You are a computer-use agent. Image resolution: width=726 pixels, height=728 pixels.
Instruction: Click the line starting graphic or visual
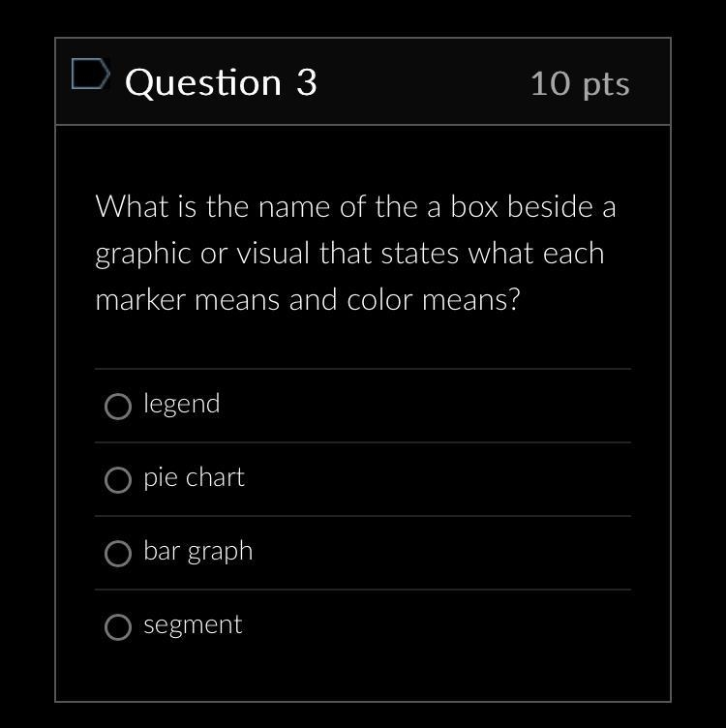tap(349, 254)
